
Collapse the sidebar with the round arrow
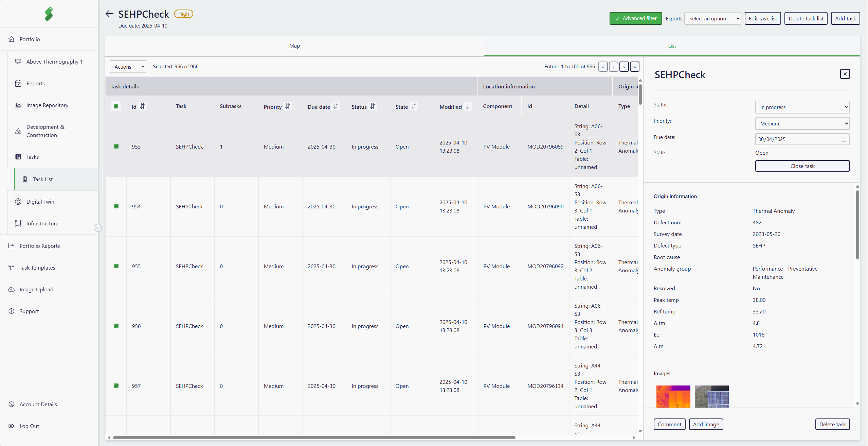(x=97, y=228)
